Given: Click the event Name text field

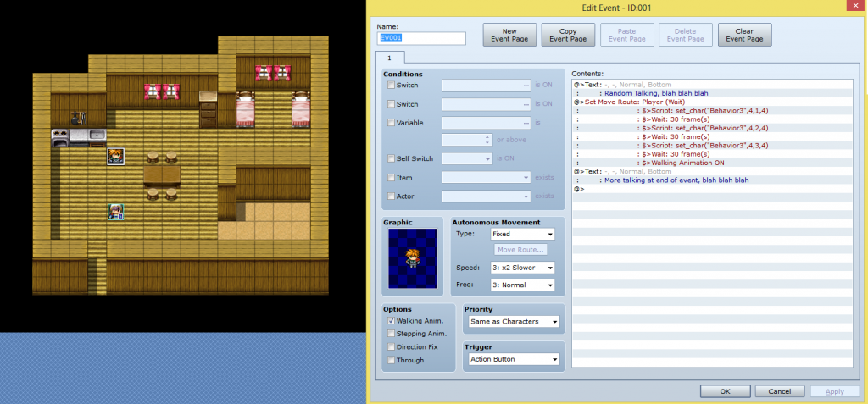Looking at the screenshot, I should point(421,38).
